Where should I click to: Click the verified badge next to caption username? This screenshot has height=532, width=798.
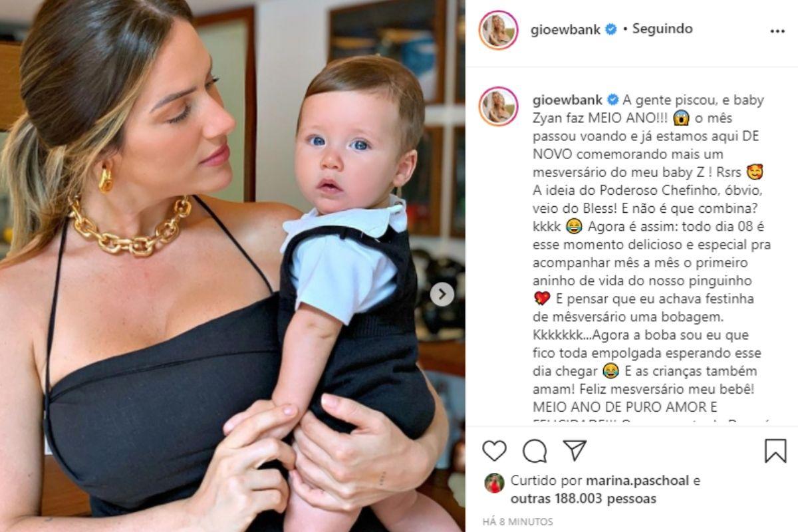pos(612,100)
